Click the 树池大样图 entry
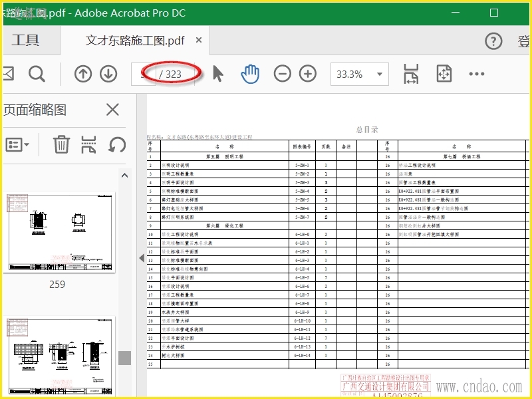 coord(173,355)
